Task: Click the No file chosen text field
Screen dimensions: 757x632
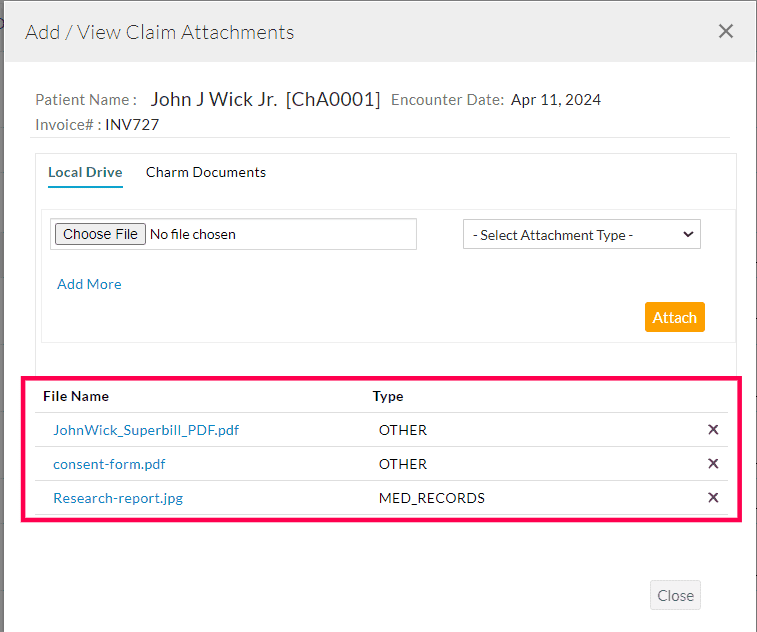Action: 233,234
